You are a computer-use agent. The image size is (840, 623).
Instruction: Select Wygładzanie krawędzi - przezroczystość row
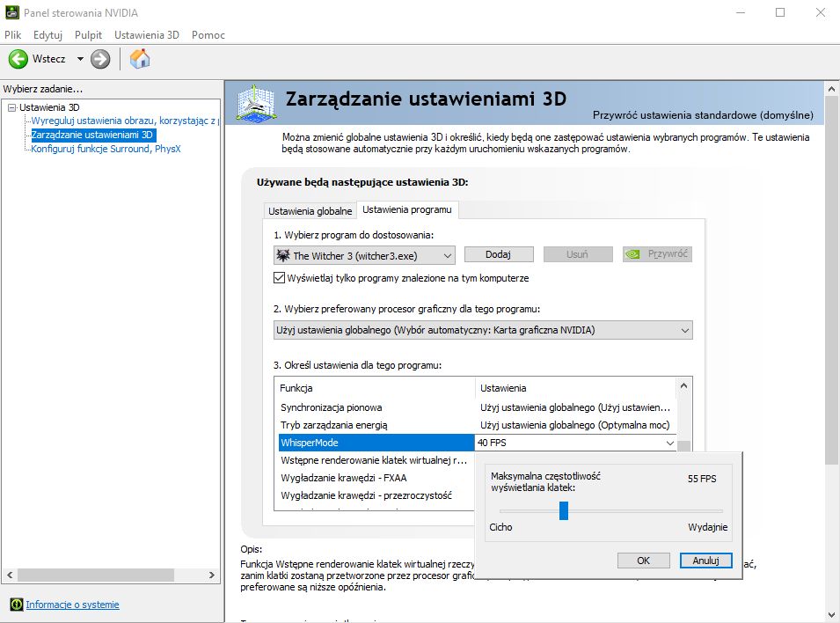[375, 495]
